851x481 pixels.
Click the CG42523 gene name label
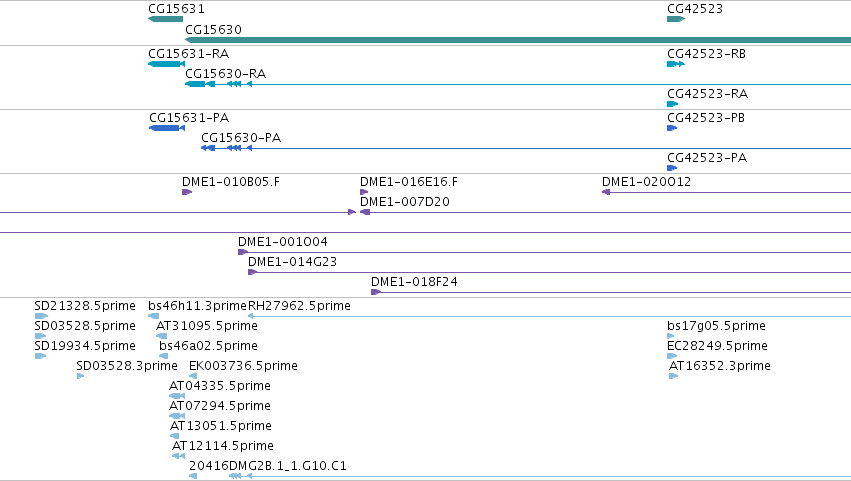[x=695, y=9]
